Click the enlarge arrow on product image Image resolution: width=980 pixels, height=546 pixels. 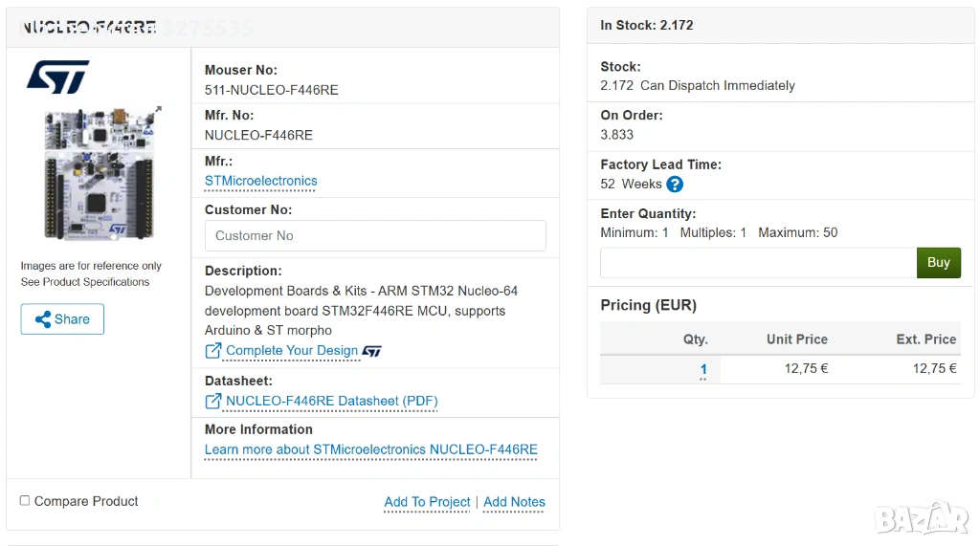pos(157,111)
